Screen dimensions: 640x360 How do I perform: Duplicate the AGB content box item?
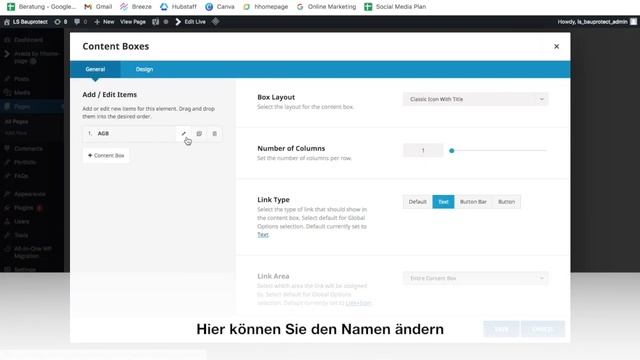199,133
